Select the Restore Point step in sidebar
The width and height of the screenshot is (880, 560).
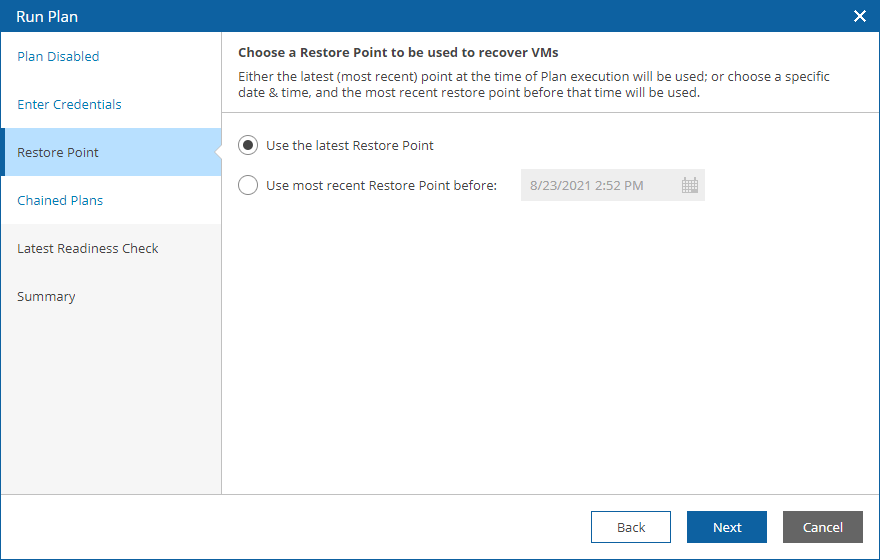(111, 152)
